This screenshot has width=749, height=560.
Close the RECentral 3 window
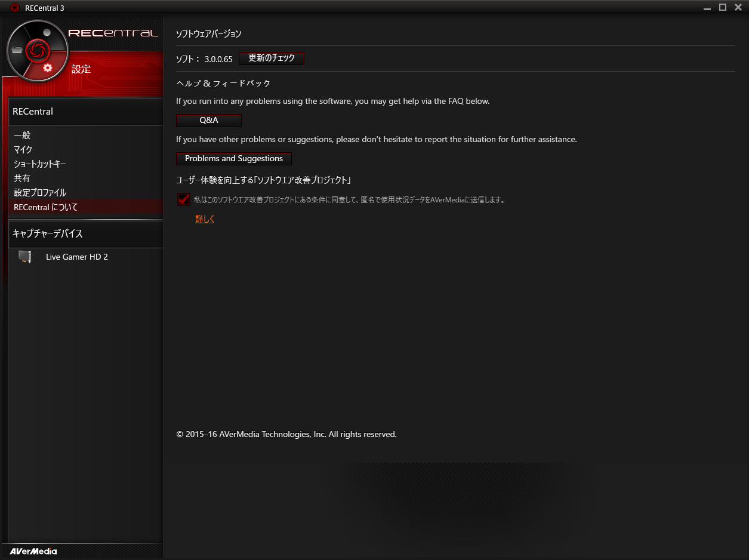[x=738, y=7]
